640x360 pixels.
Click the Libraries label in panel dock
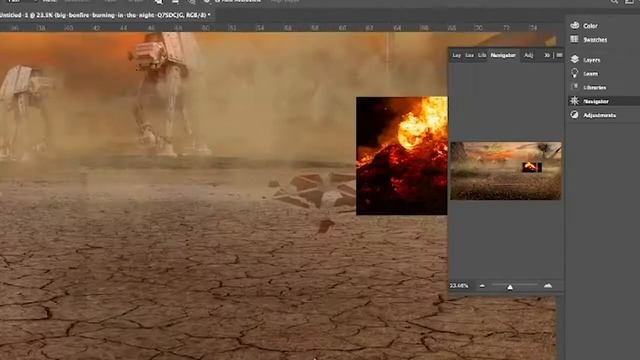(595, 88)
